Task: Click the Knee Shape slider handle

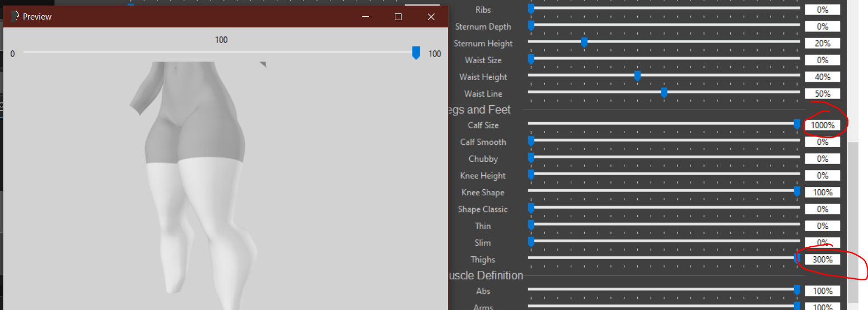Action: pyautogui.click(x=797, y=191)
